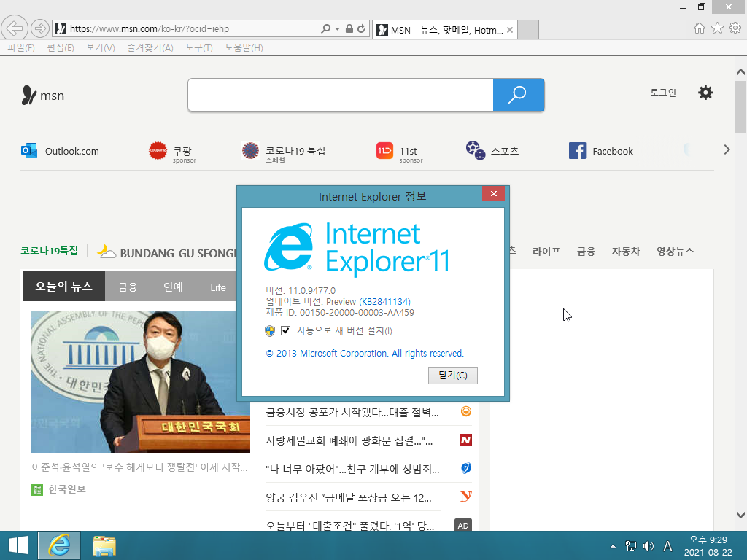Select the Life news tab
This screenshot has height=560, width=747.
217,287
